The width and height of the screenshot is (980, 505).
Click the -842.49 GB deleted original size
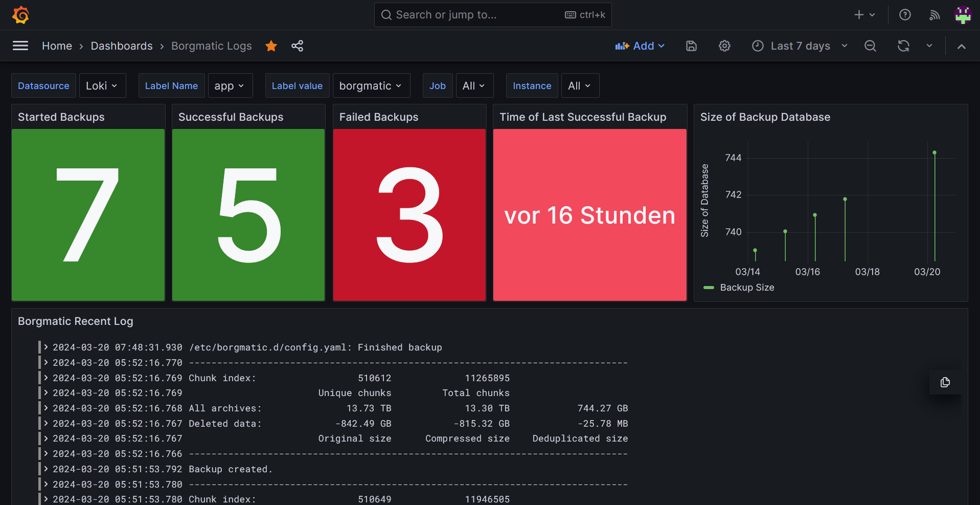coord(363,424)
